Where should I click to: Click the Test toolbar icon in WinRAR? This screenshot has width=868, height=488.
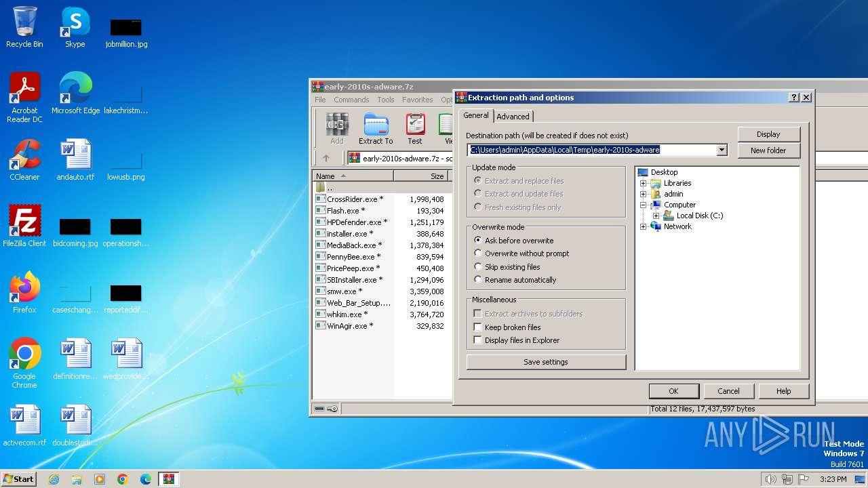415,129
